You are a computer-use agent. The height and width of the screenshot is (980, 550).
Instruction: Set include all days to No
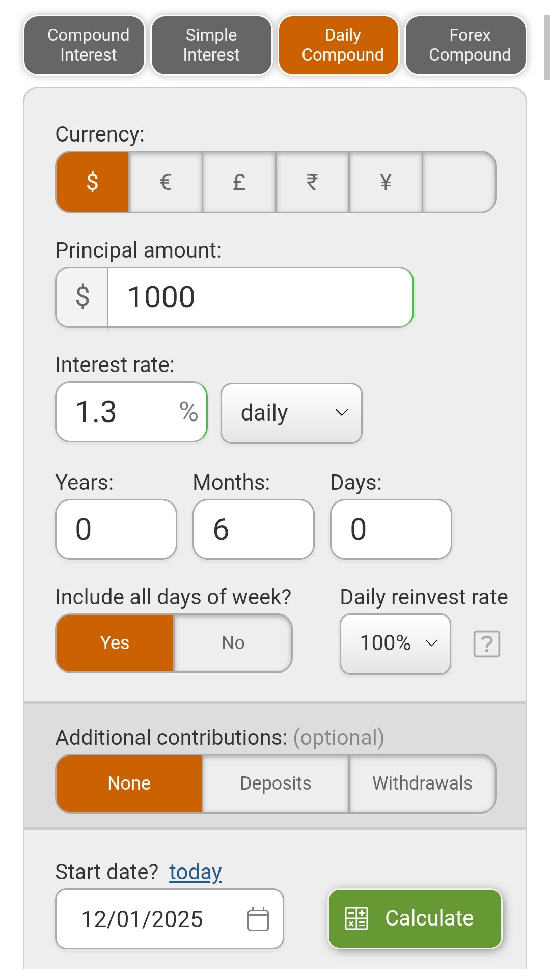tap(233, 643)
